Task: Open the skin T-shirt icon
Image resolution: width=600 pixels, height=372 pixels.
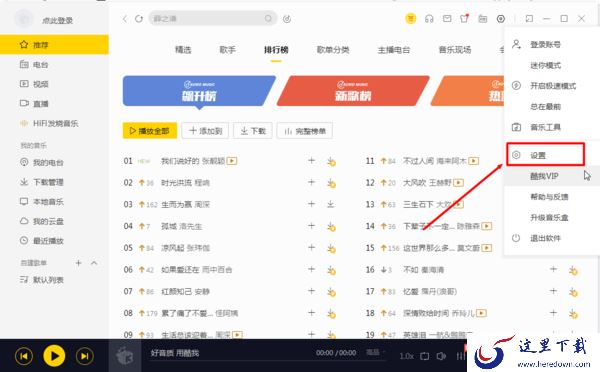Action: (x=465, y=18)
